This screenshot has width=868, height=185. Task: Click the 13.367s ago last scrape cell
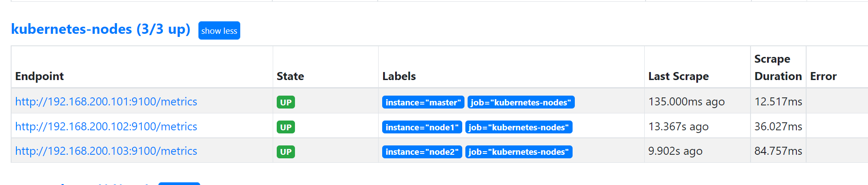(x=678, y=126)
